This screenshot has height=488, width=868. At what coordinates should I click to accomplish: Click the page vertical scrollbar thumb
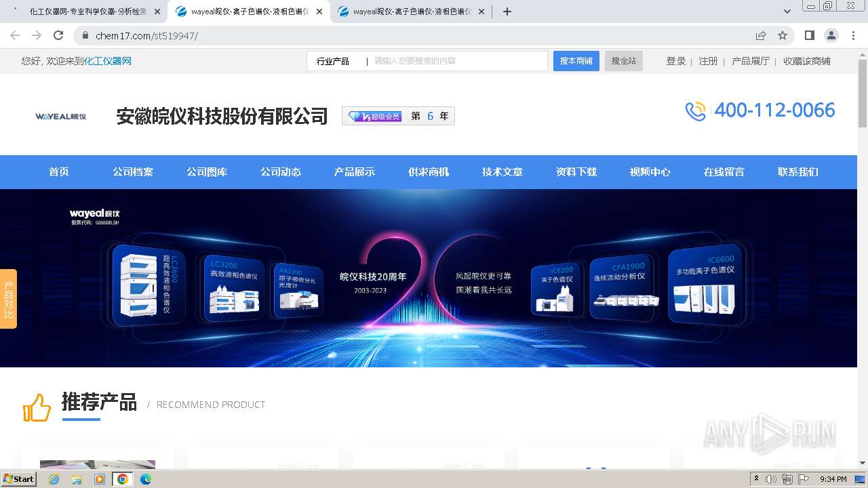click(x=863, y=94)
